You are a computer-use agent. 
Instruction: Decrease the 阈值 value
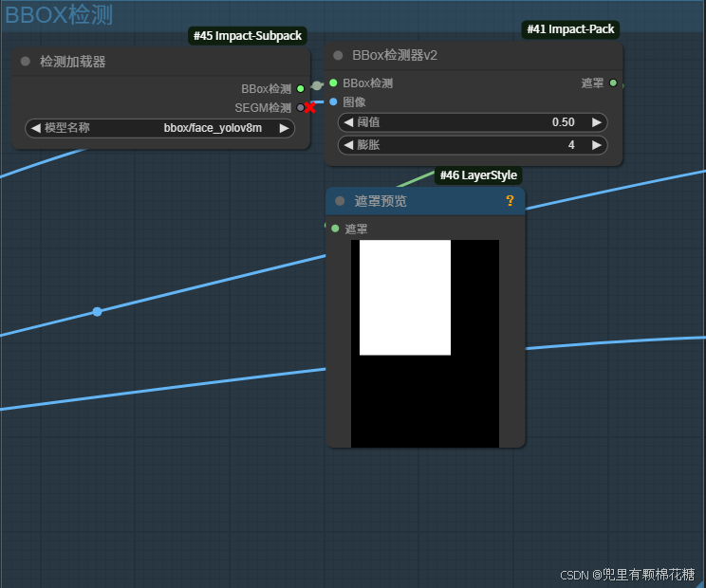tap(348, 122)
